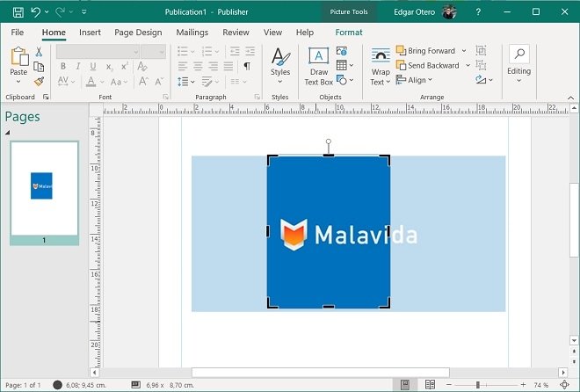Image resolution: width=580 pixels, height=392 pixels.
Task: Decrease font size icon
Action: [x=159, y=82]
